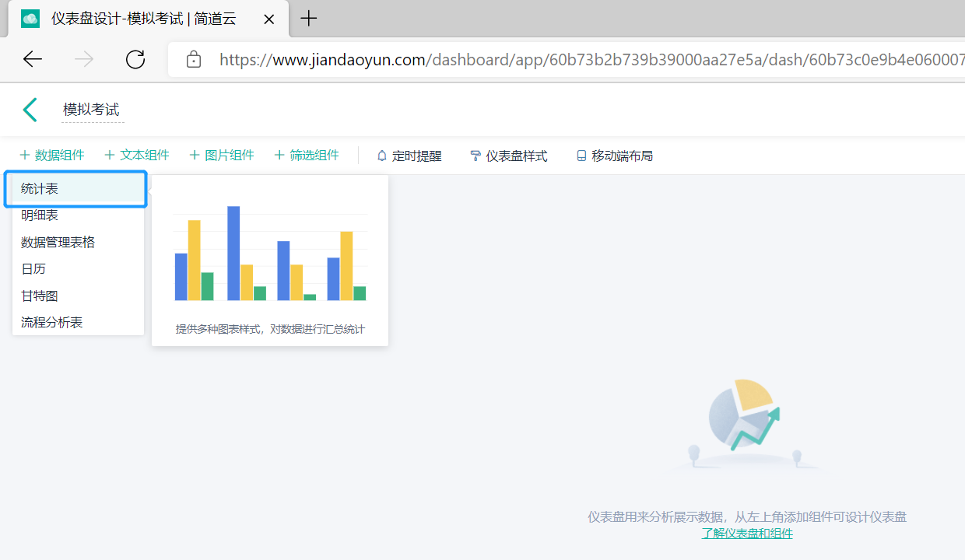Click the plus icon before 数据组件
Viewport: 965px width, 560px height.
25,156
